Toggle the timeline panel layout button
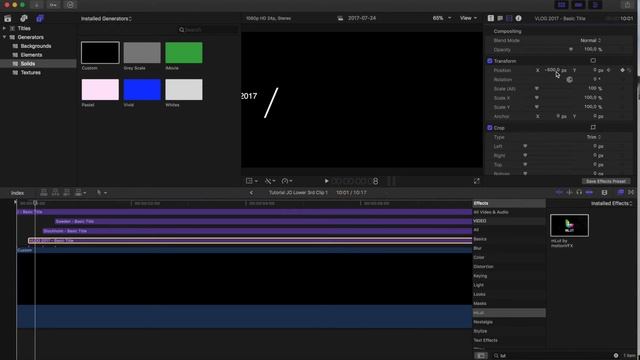Screen dimensions: 640x360 point(578,5)
